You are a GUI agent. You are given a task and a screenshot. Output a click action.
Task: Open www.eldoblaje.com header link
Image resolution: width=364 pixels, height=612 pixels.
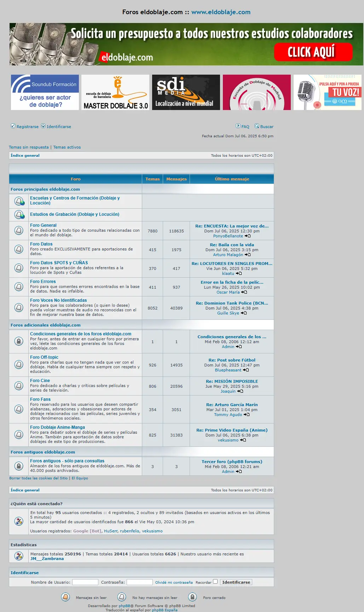[221, 12]
